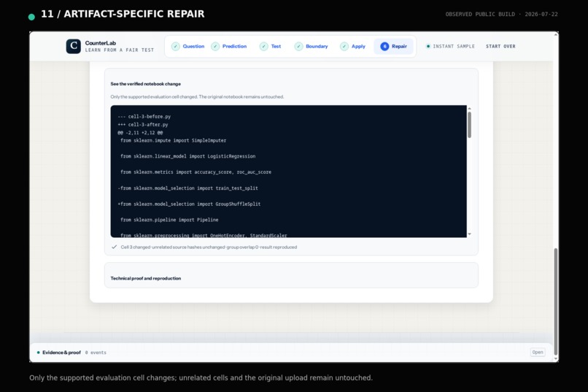Click 'Only the supported evaluation cell changed' note
Viewport: 588px width, 392px height.
point(197,97)
